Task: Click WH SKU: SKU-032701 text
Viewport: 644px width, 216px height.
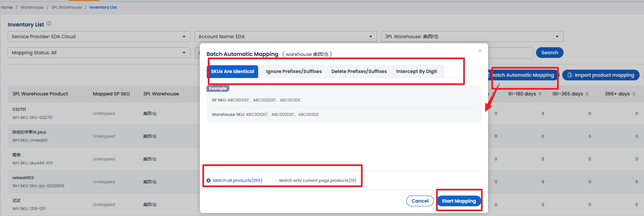Action: point(33,118)
